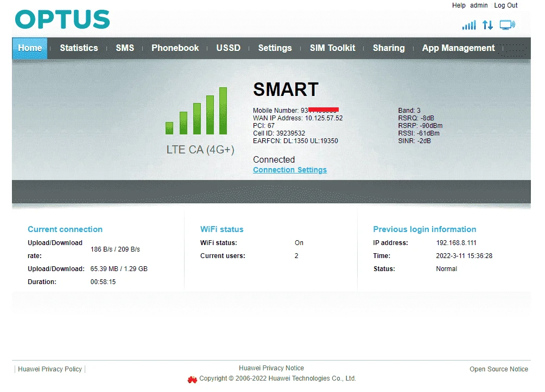Click the 65.39 MB / 1.29 GB value

point(119,269)
